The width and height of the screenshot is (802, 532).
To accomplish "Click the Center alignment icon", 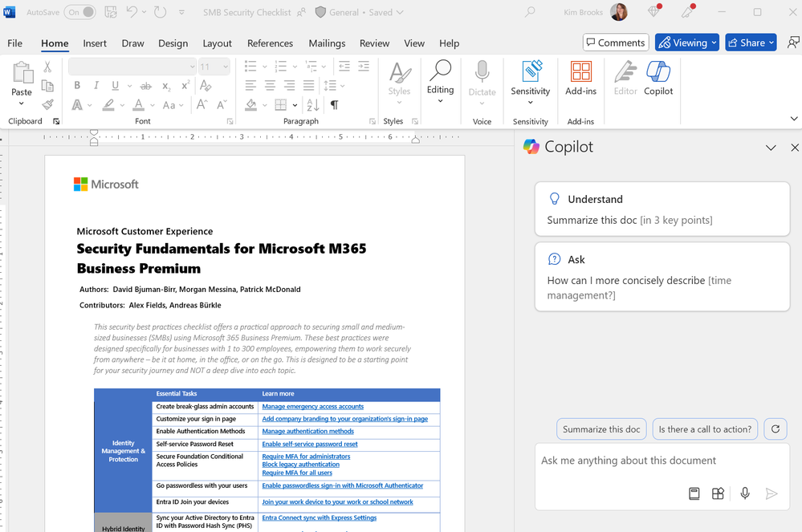I will pos(270,85).
